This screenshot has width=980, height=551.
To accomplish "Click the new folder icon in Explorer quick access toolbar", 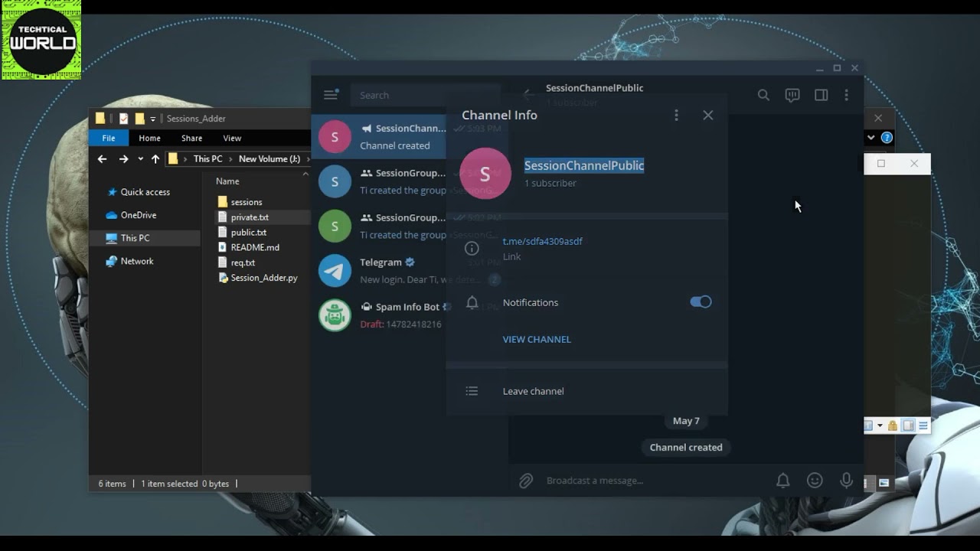I will tap(139, 119).
